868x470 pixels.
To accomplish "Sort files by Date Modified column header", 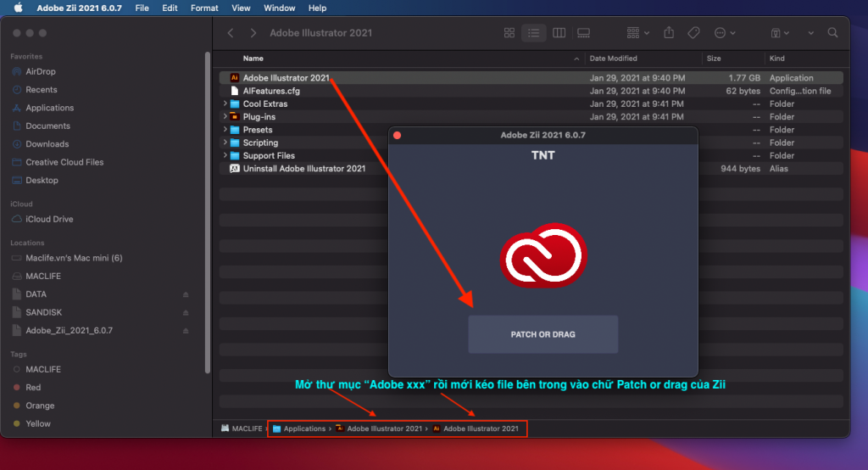I will coord(614,59).
